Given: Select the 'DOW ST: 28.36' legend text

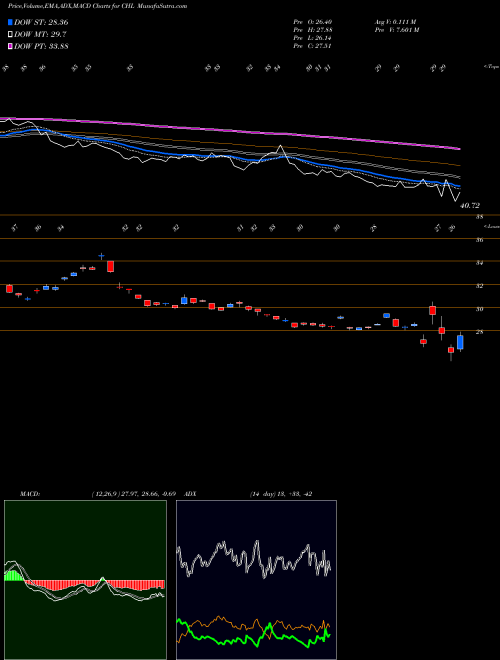Looking at the screenshot, I should (41, 22).
